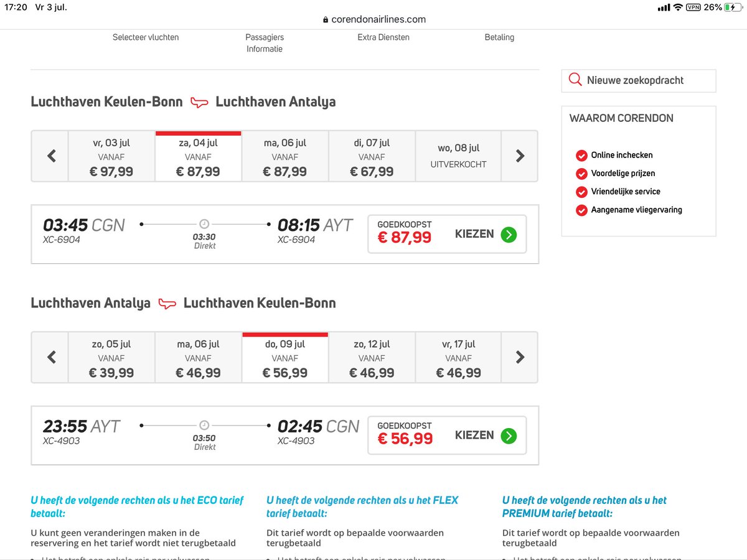Click flight number XC-6904 under 03:45

62,240
